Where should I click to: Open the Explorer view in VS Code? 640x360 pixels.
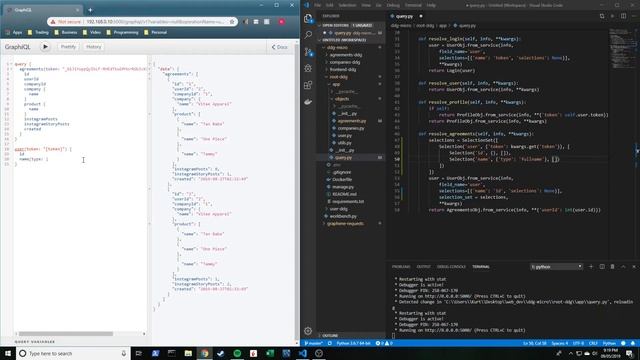(308, 18)
